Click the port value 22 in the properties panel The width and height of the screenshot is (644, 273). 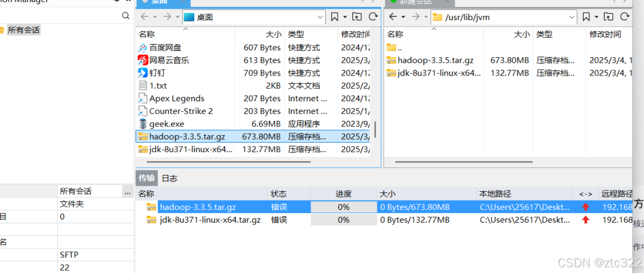(x=64, y=268)
